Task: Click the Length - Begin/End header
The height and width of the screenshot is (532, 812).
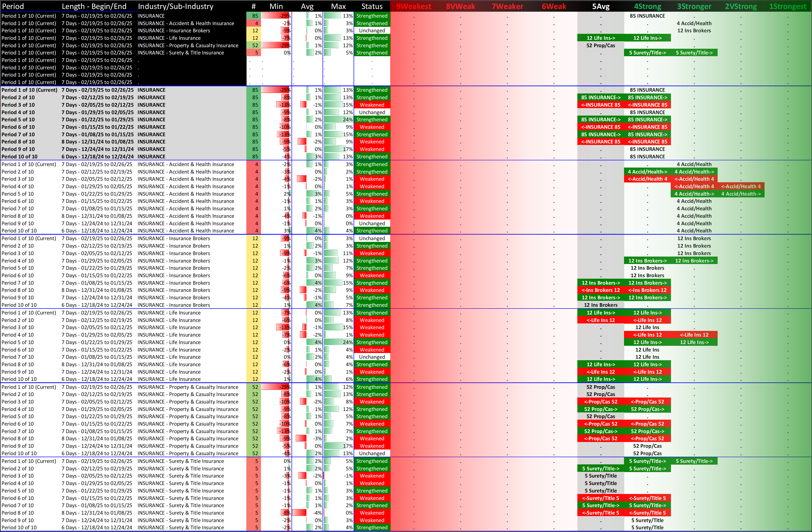Action: click(94, 6)
